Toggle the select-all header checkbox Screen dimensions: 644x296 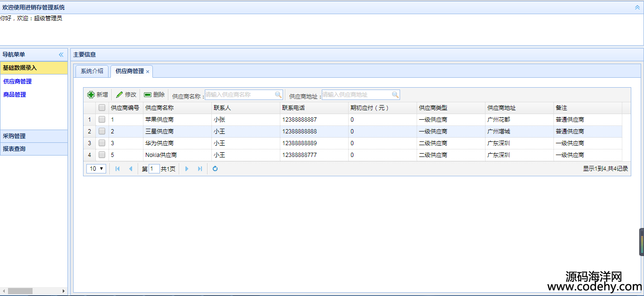[x=102, y=108]
